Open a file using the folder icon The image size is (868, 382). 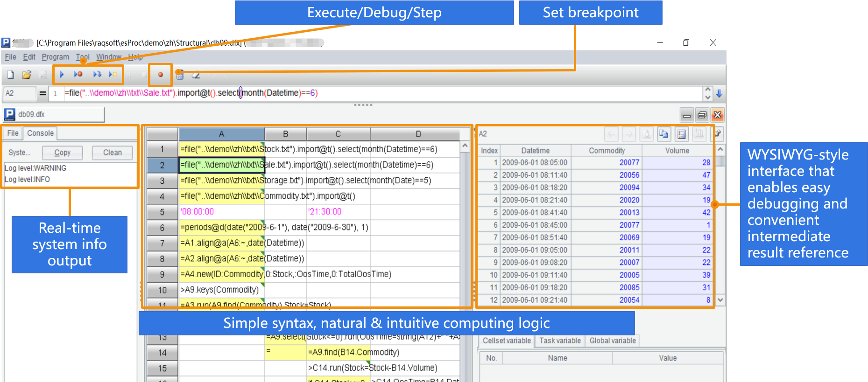pyautogui.click(x=27, y=75)
